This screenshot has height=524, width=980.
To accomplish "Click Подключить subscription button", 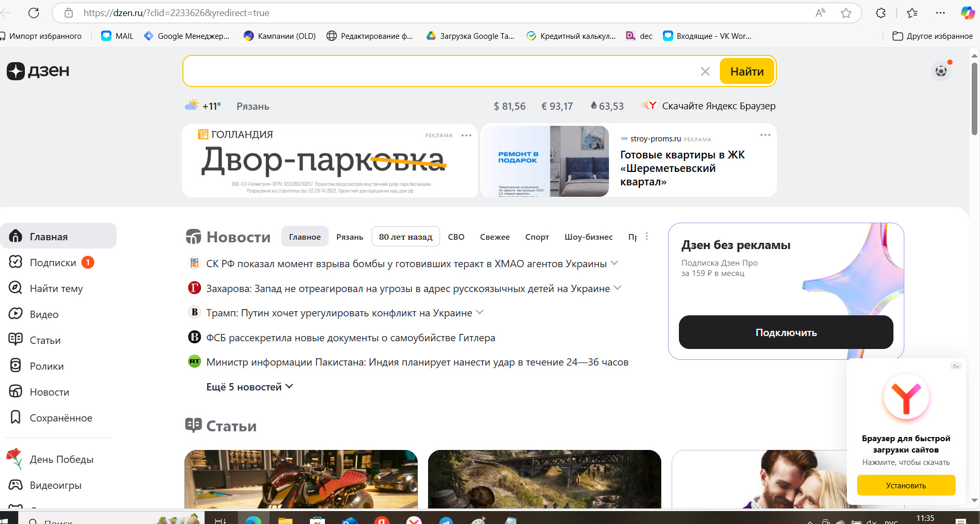I will click(x=786, y=332).
